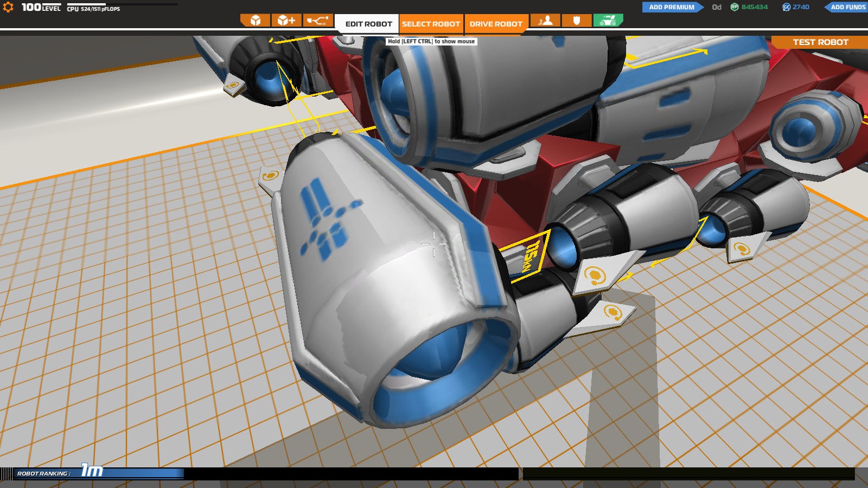Screen dimensions: 868x488
Task: Click the GC galaxy cash icon
Action: (787, 7)
